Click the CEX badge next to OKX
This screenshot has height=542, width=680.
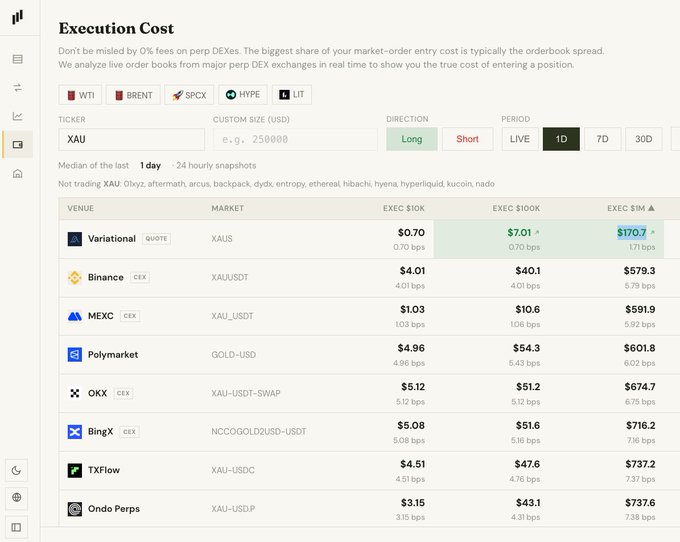pos(123,393)
